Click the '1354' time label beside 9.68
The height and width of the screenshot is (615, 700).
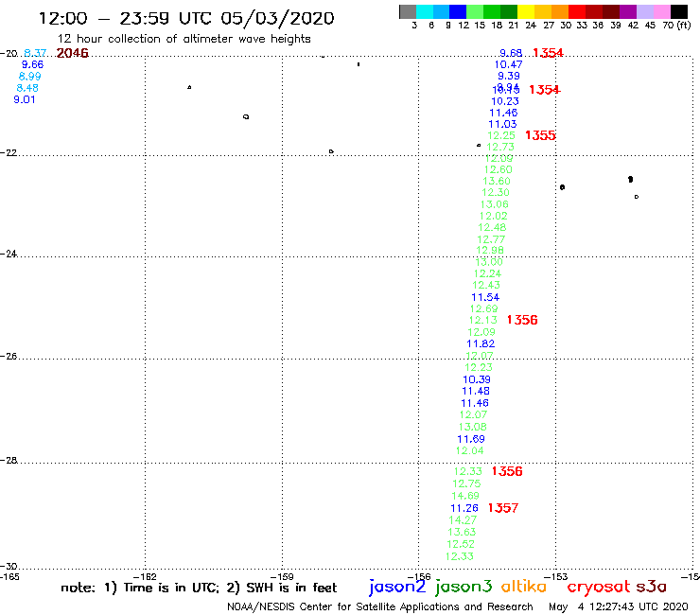549,53
